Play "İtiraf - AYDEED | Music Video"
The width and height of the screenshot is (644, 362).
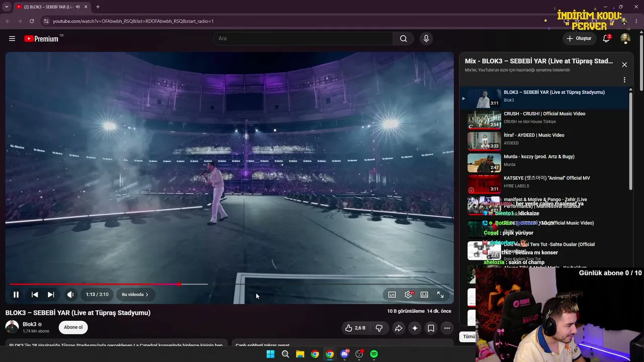point(534,135)
